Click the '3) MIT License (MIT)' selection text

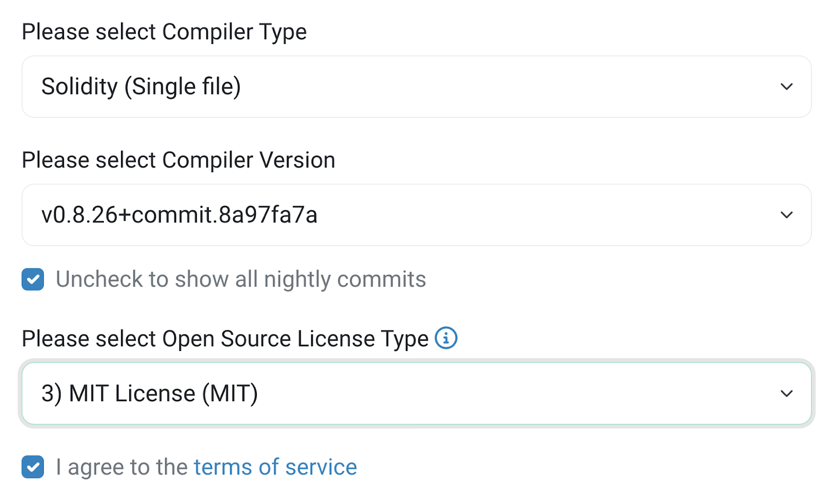149,394
